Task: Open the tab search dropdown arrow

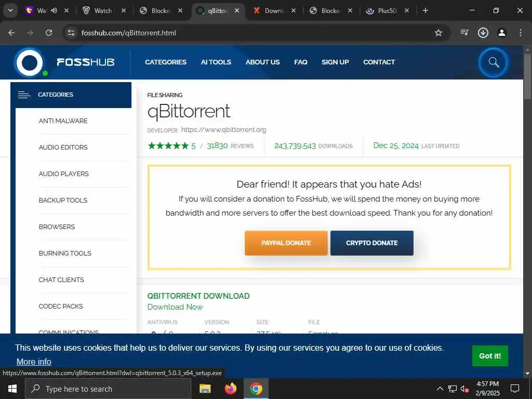Action: [10, 10]
